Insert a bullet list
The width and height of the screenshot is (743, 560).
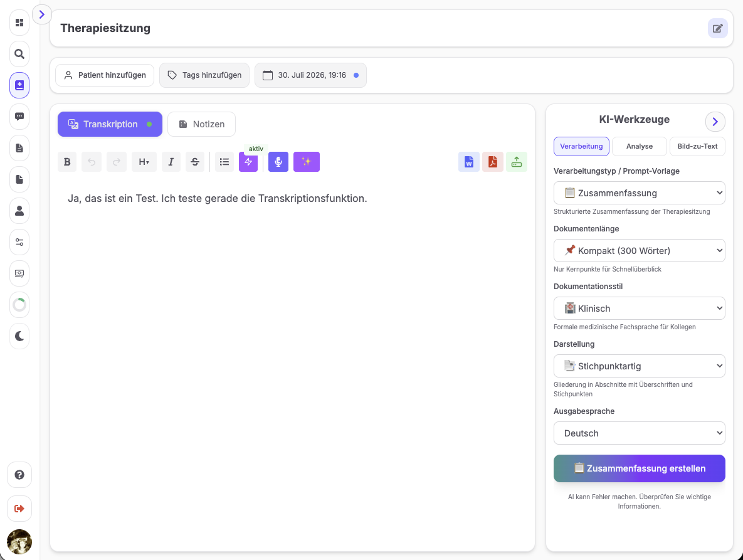(x=224, y=162)
